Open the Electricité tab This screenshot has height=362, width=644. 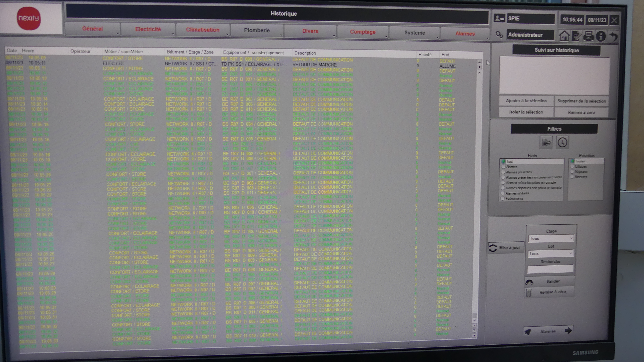148,29
